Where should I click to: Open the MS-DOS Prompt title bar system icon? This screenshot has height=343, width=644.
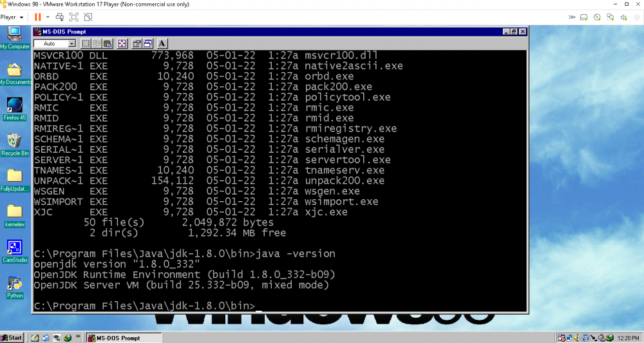click(x=38, y=32)
